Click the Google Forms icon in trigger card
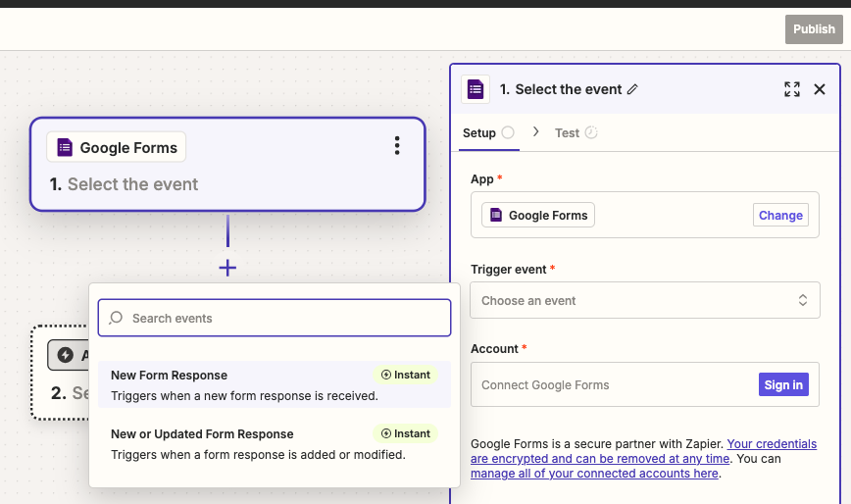 (65, 147)
